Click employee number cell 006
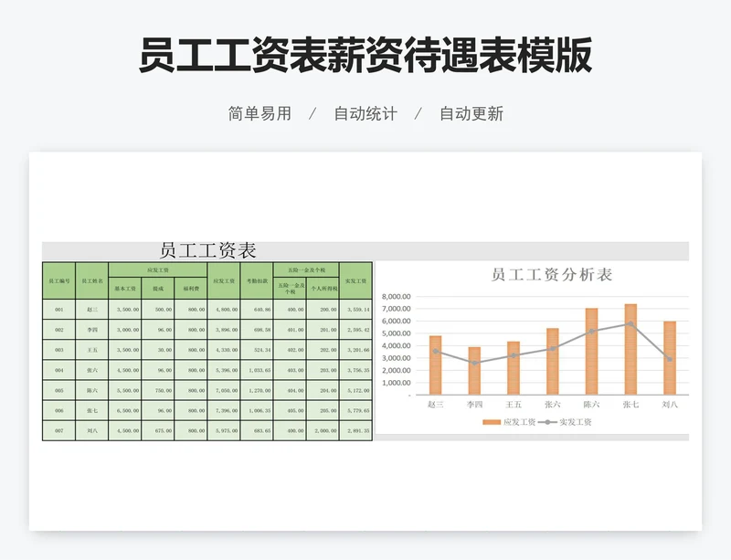The image size is (731, 560). click(x=59, y=410)
